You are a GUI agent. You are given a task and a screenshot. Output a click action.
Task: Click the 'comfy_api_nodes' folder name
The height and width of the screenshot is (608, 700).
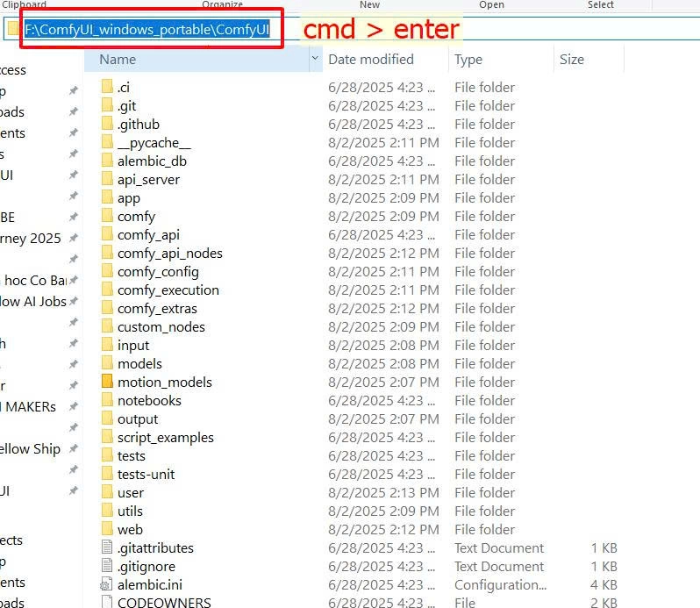[170, 253]
